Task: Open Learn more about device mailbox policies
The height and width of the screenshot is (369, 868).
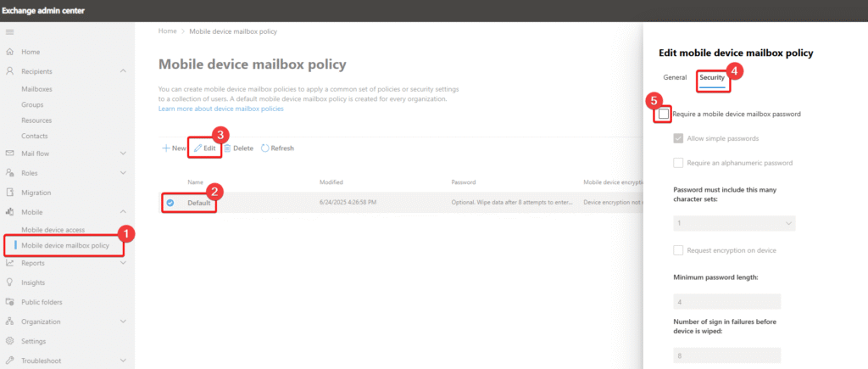Action: coord(220,109)
